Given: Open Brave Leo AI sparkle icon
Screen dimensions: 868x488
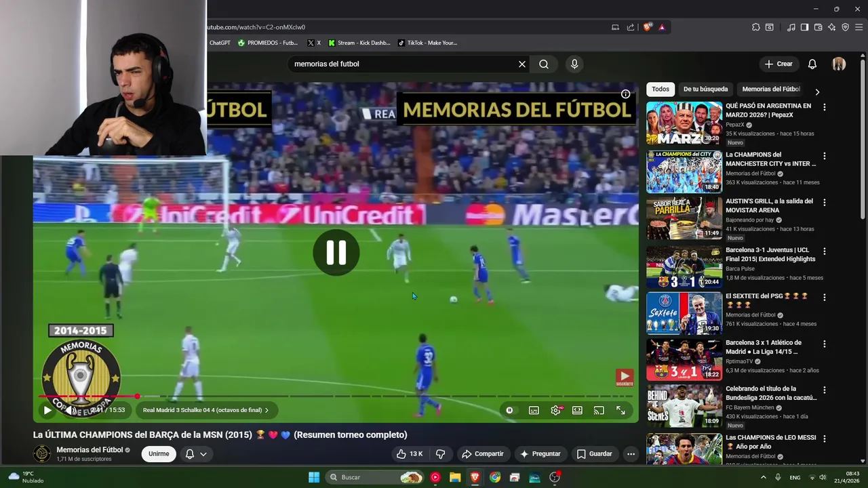Looking at the screenshot, I should (831, 27).
